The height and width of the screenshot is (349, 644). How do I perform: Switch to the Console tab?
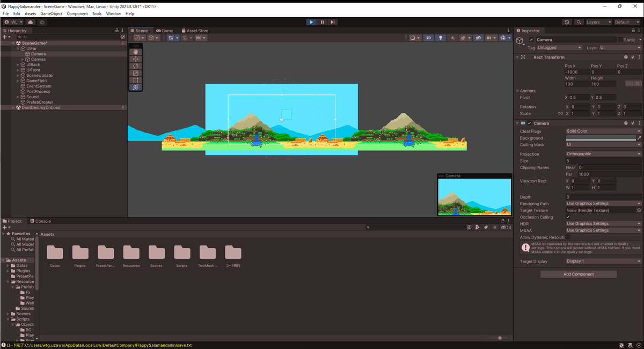coord(40,221)
